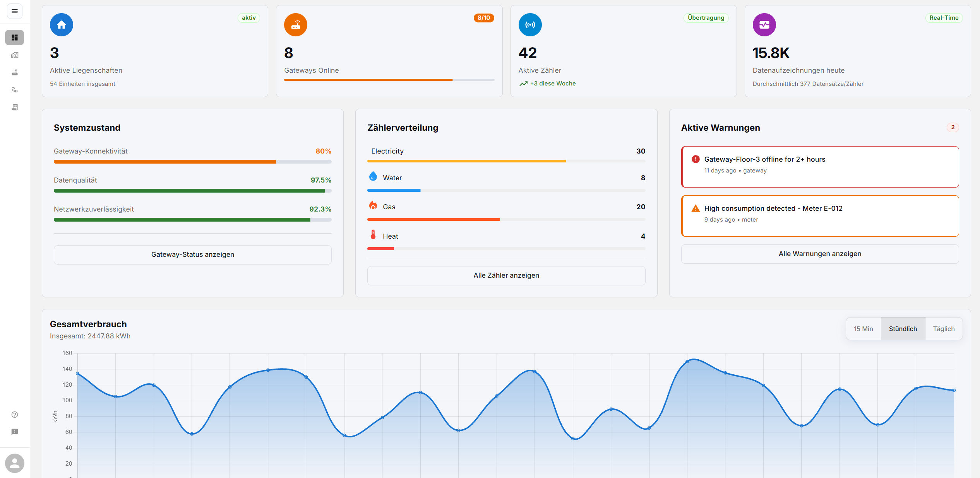Click Alle Zähler anzeigen button
The image size is (980, 478).
click(x=506, y=275)
